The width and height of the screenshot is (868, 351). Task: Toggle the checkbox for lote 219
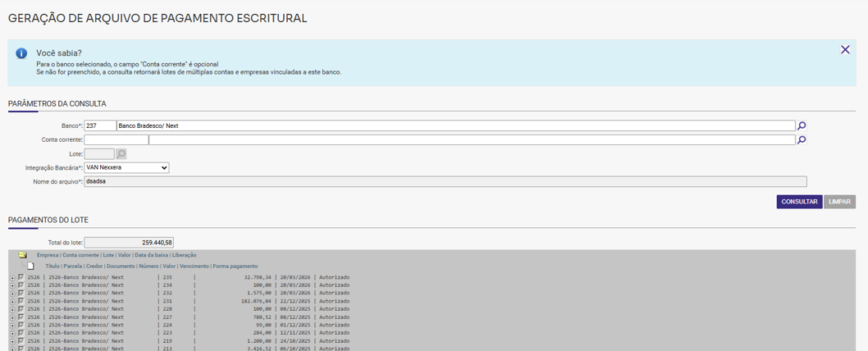coord(21,341)
